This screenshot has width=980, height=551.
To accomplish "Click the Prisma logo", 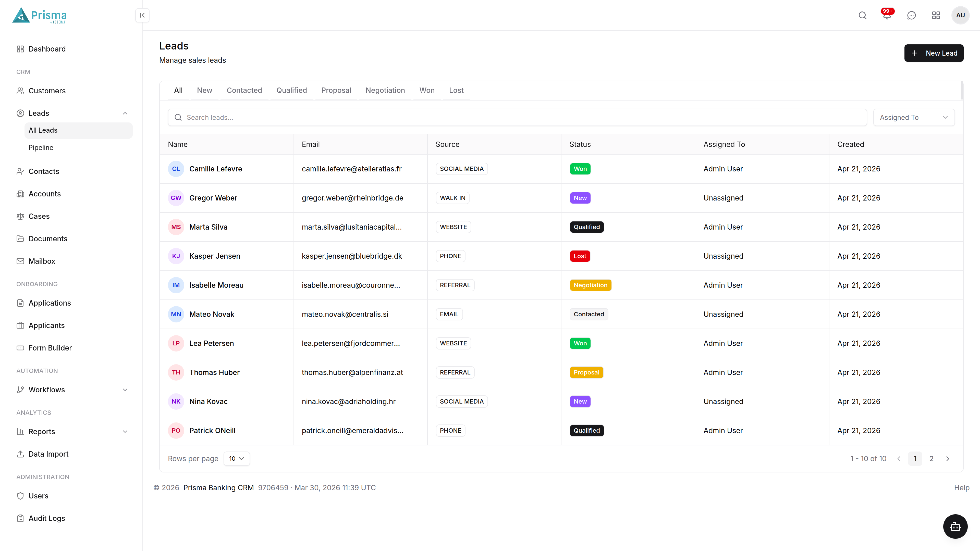I will (40, 16).
